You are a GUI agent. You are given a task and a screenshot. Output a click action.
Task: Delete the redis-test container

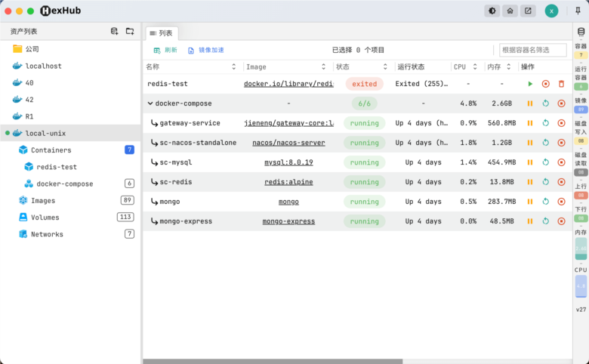tap(561, 84)
